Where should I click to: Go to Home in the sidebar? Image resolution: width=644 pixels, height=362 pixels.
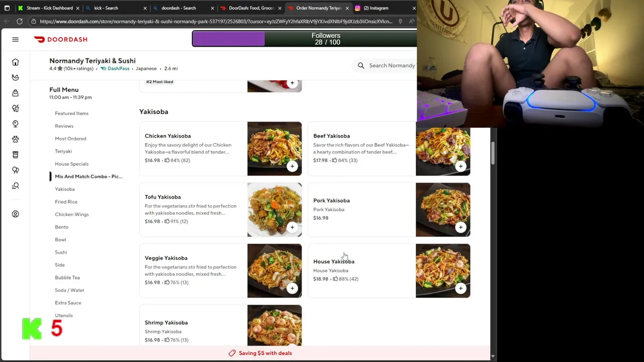[x=15, y=62]
